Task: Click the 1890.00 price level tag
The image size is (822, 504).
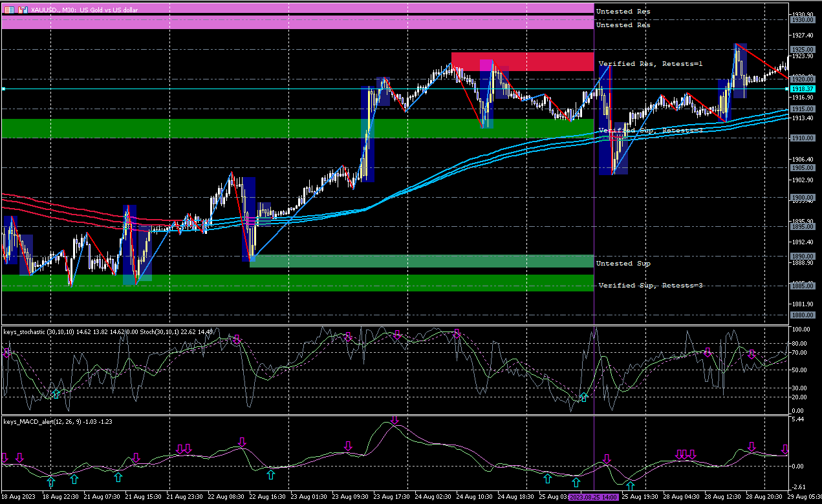Action: 802,257
